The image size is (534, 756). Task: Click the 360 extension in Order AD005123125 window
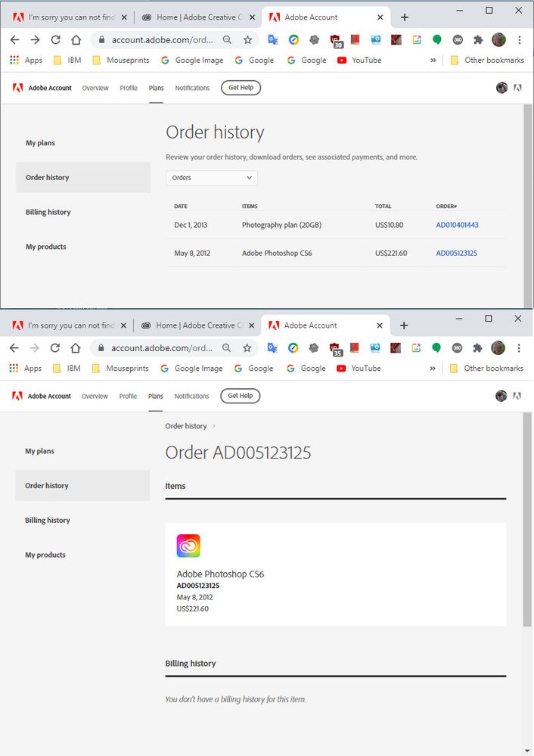click(457, 348)
